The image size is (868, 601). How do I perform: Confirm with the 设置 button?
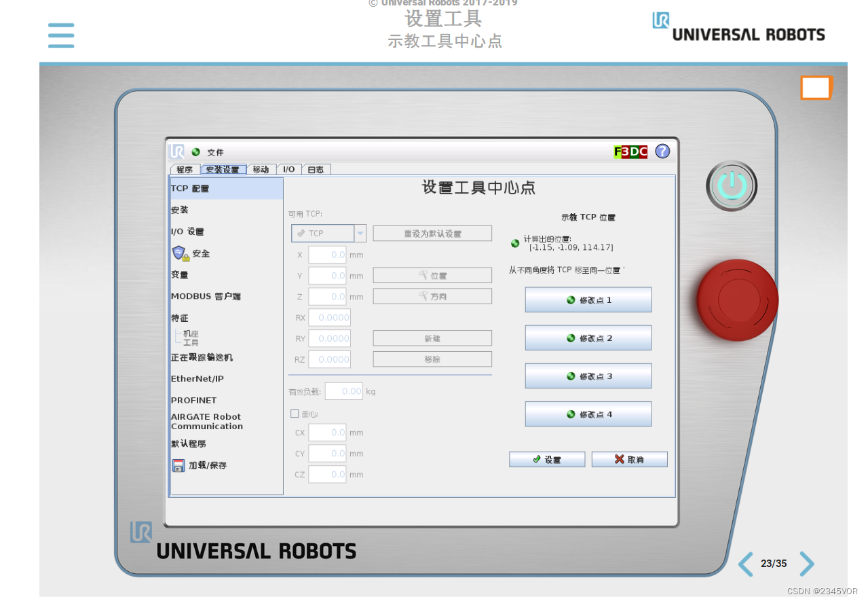547,460
